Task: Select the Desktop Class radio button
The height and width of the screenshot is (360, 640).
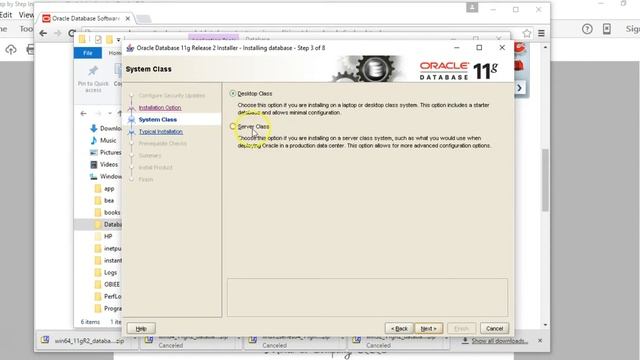Action: click(x=233, y=93)
